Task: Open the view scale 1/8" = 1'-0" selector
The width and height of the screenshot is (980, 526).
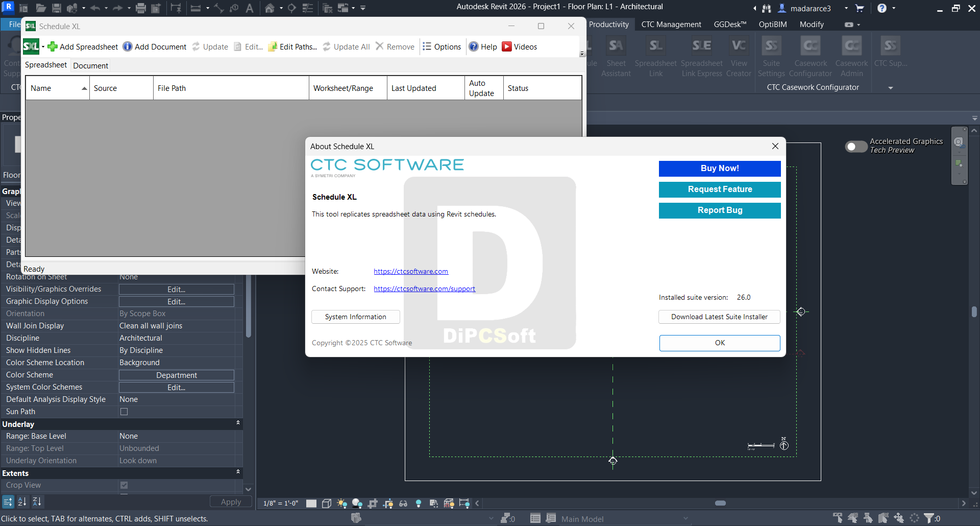Action: coord(281,503)
